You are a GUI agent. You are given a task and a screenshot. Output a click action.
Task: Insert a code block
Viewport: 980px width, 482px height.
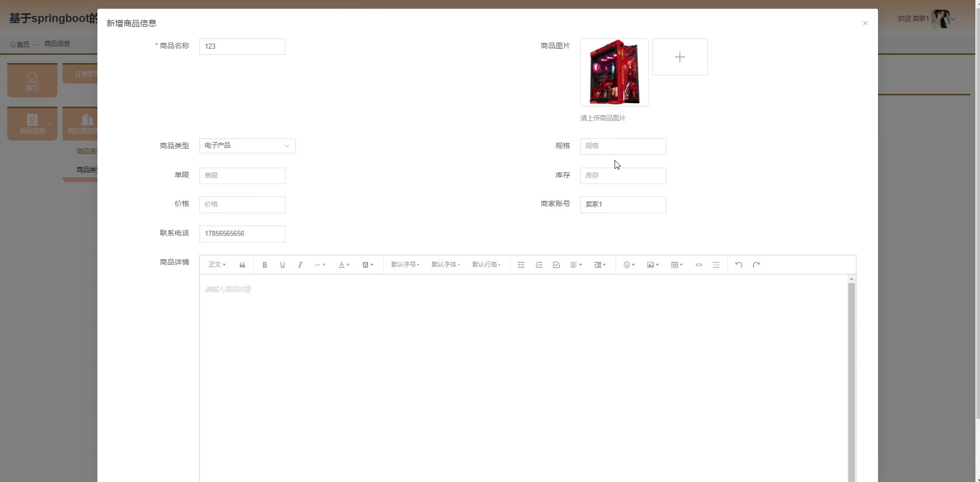(699, 265)
